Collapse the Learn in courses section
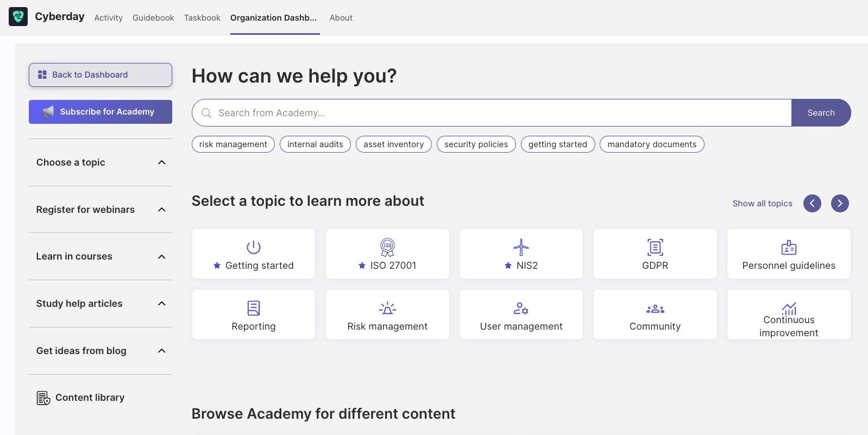The width and height of the screenshot is (868, 435). (162, 257)
